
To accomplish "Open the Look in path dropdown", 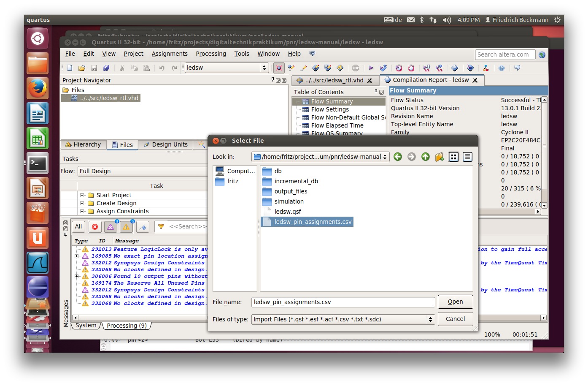I will [320, 157].
